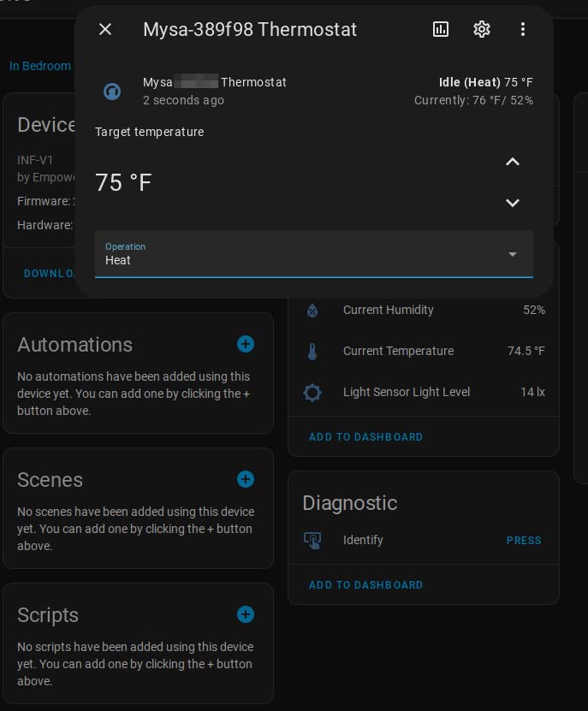Click the thermostat entity icon
Viewport: 588px width, 711px height.
(112, 92)
